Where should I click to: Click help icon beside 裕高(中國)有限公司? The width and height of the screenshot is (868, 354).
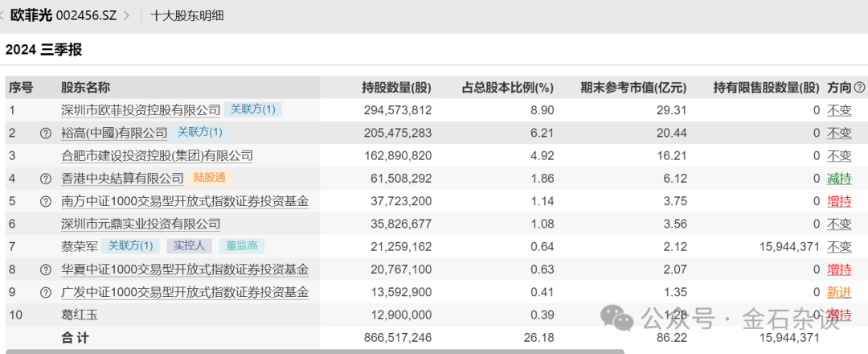[x=46, y=133]
